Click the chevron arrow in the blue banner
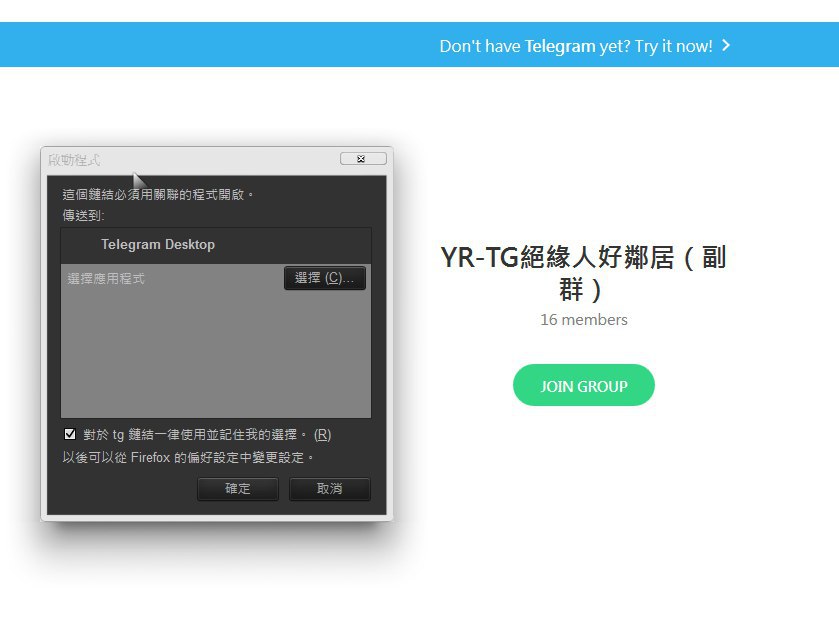839x626 pixels. 726,45
